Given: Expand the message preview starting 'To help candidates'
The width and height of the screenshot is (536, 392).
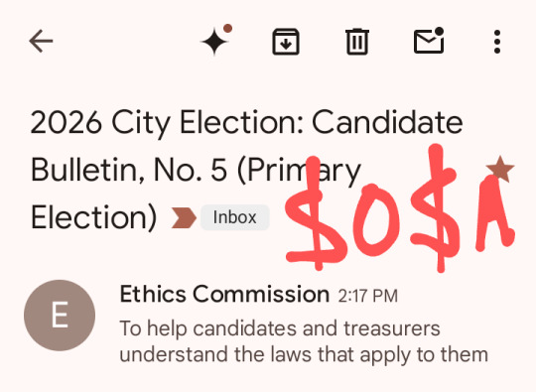Looking at the screenshot, I should (x=304, y=341).
